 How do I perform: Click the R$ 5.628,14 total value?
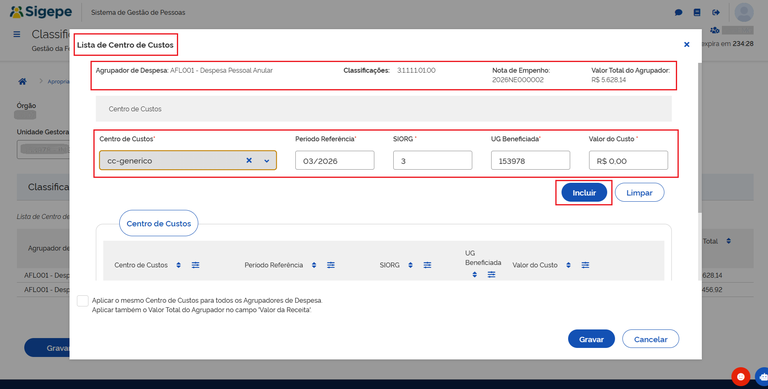(x=608, y=80)
